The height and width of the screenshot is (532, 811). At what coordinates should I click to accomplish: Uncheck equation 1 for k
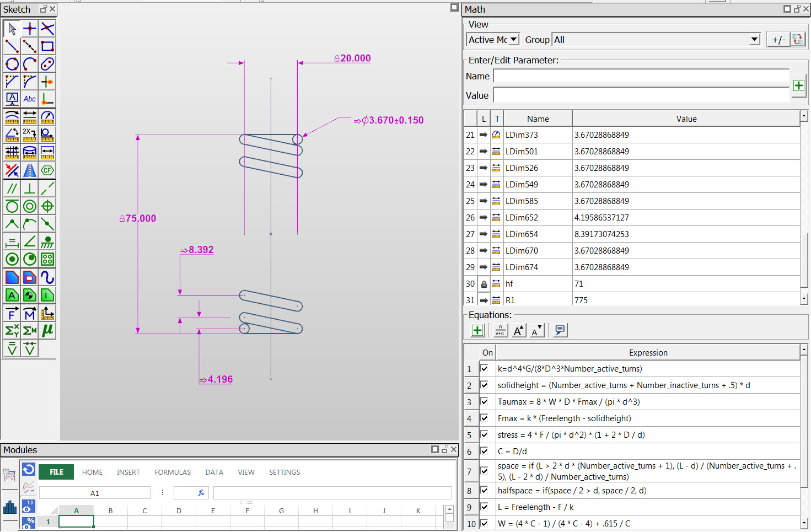click(x=484, y=368)
